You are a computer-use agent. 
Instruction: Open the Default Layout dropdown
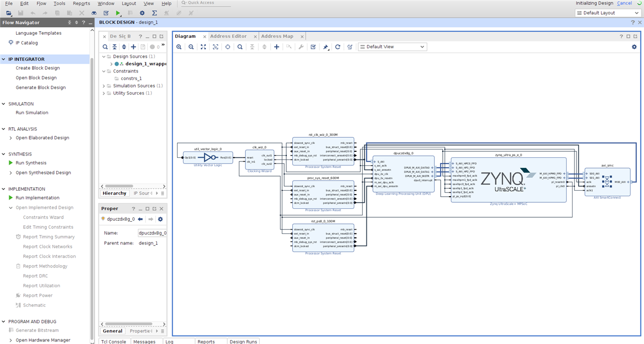[609, 13]
